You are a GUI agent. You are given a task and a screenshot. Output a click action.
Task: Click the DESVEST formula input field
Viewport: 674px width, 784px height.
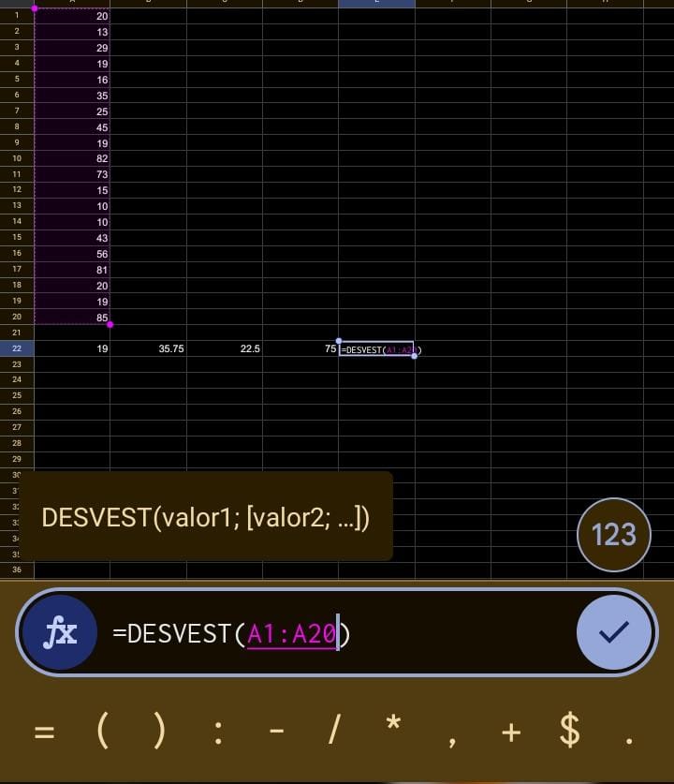337,634
